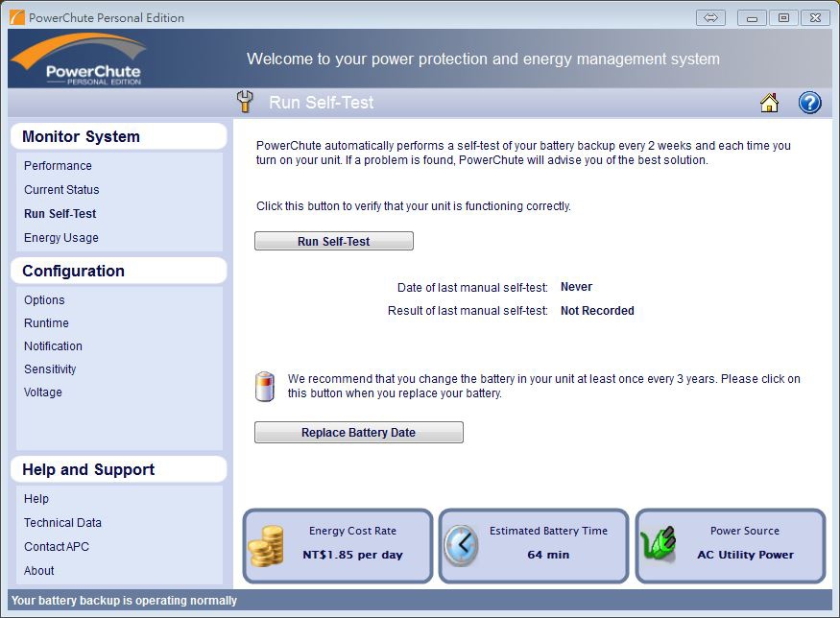Click the battery icon near replacement advice

pyautogui.click(x=265, y=387)
